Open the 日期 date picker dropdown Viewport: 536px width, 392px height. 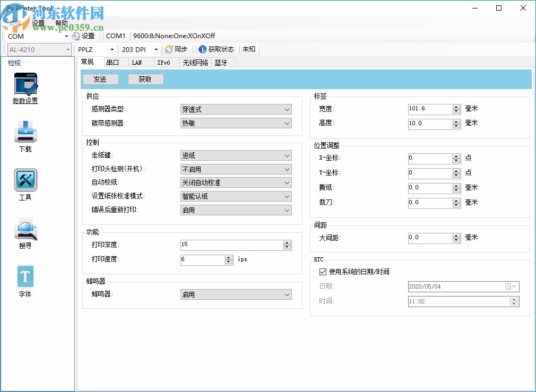pyautogui.click(x=514, y=286)
